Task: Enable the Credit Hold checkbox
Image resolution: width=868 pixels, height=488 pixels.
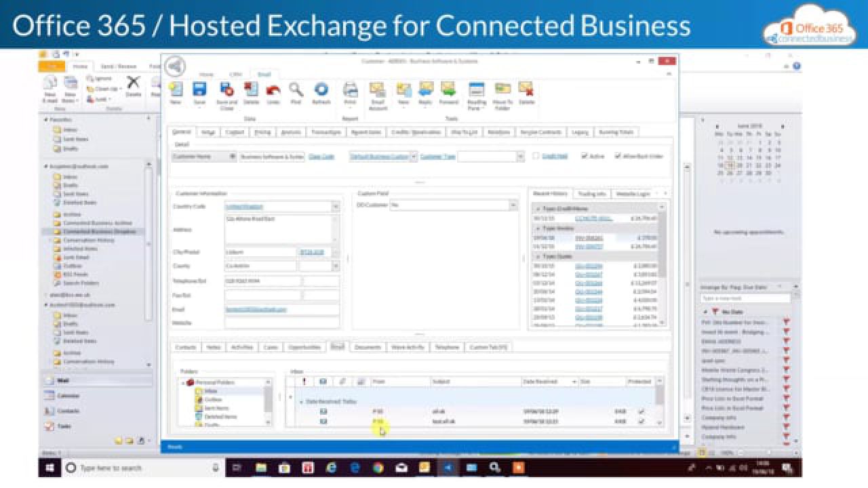Action: tap(536, 156)
